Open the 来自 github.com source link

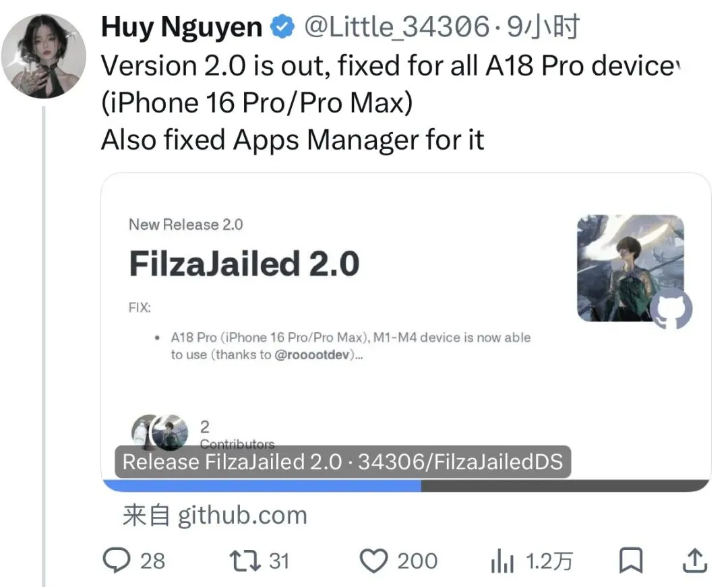[x=214, y=515]
